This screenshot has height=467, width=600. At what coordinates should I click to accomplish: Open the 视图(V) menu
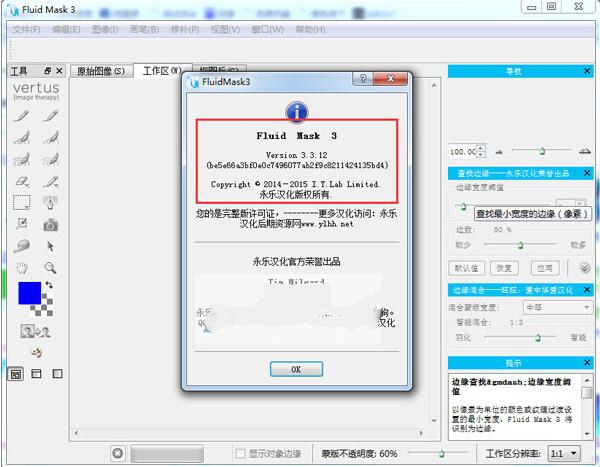pyautogui.click(x=225, y=29)
